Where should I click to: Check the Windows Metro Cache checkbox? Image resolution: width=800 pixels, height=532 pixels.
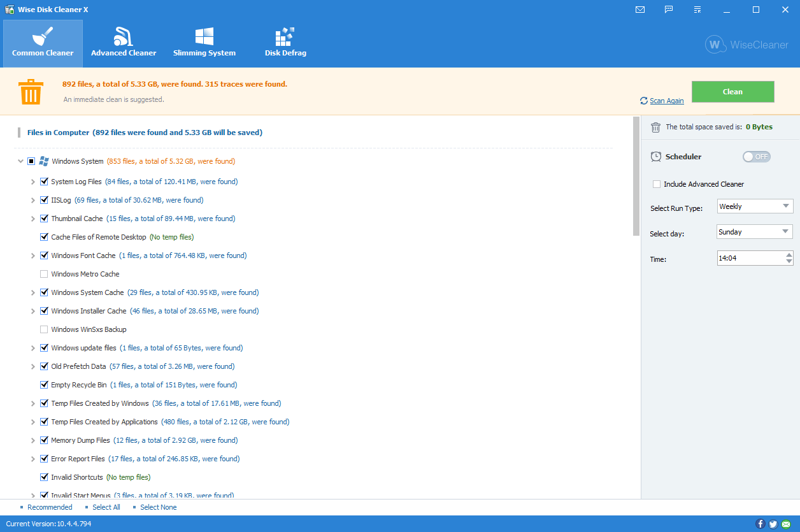(x=44, y=274)
